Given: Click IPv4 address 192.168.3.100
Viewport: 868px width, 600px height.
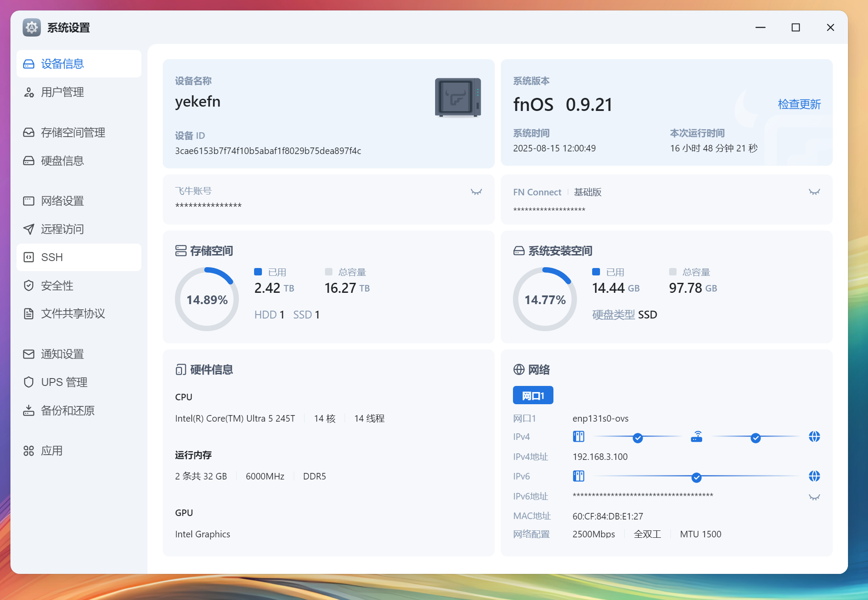Looking at the screenshot, I should coord(600,457).
